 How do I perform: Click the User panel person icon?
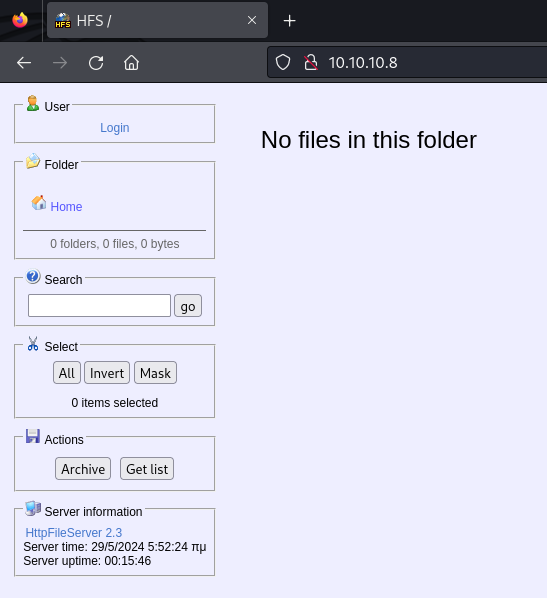pyautogui.click(x=33, y=103)
